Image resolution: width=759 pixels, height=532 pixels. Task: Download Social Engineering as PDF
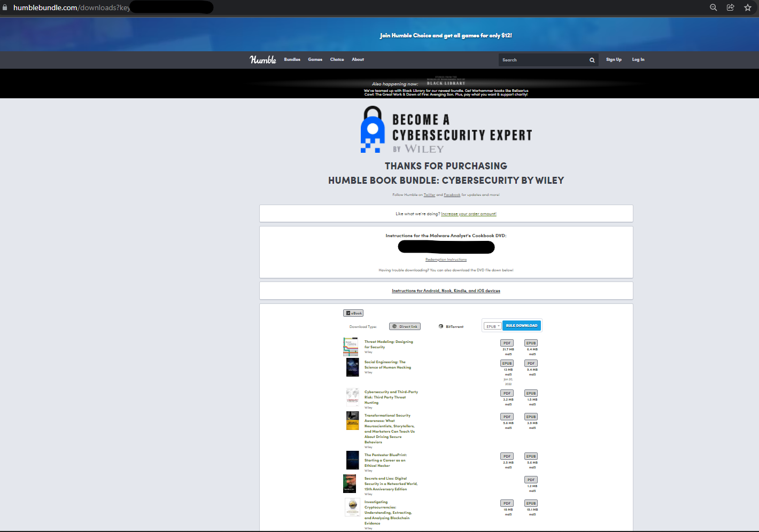point(531,364)
